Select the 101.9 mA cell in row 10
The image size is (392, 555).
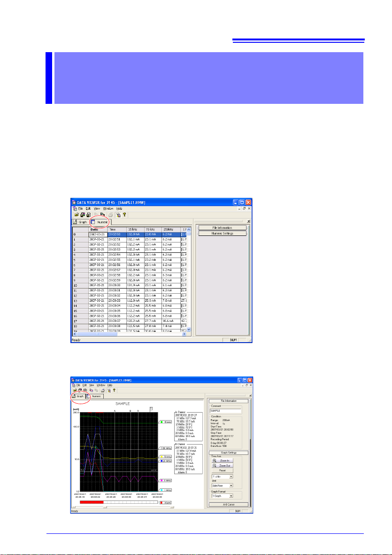coord(135,285)
